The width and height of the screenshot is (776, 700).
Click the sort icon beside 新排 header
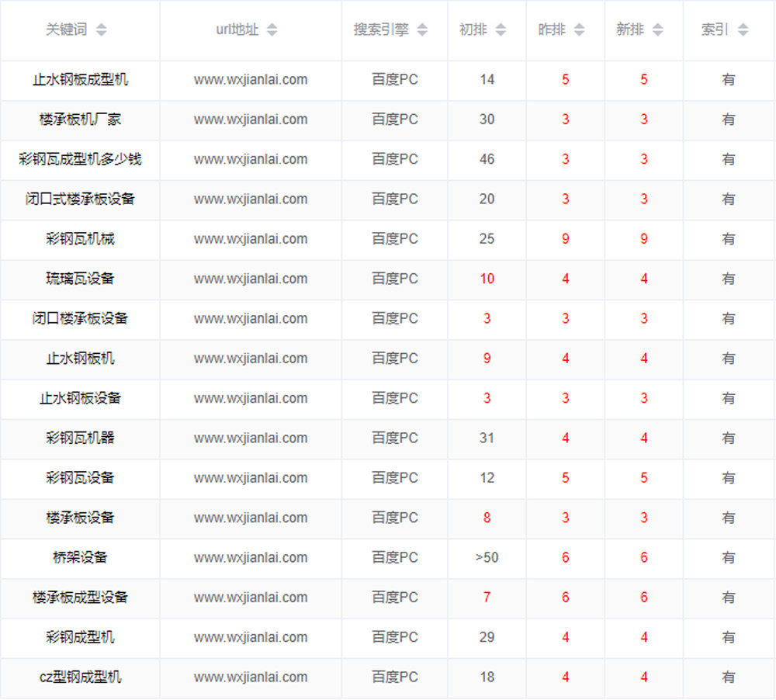[658, 30]
